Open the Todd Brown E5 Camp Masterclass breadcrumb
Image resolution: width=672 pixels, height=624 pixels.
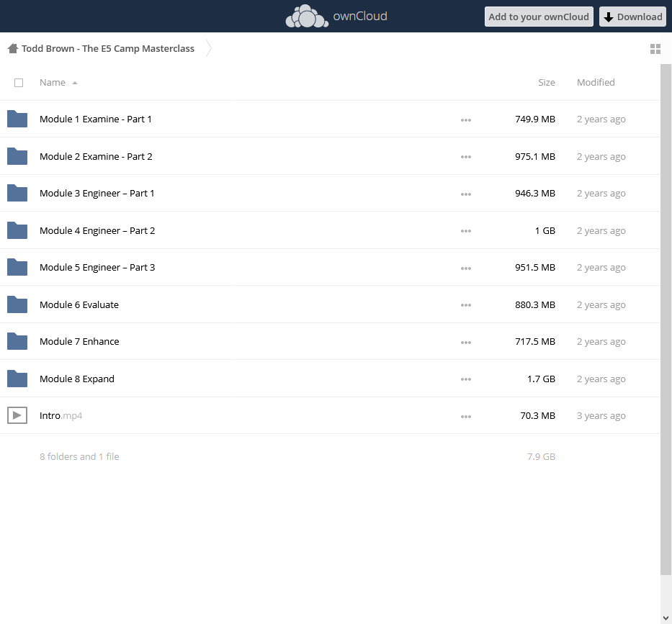(x=108, y=48)
